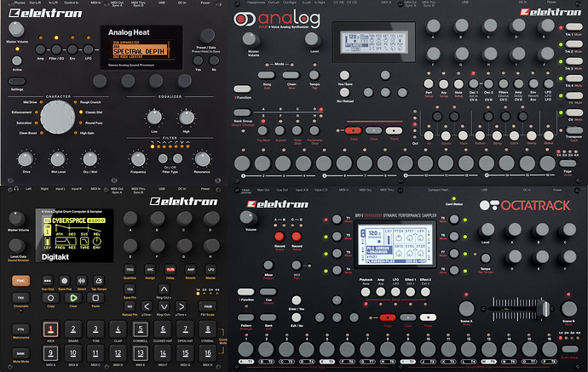Open the Octatrack Playback parameter page
This screenshot has height=372, width=588.
[366, 292]
